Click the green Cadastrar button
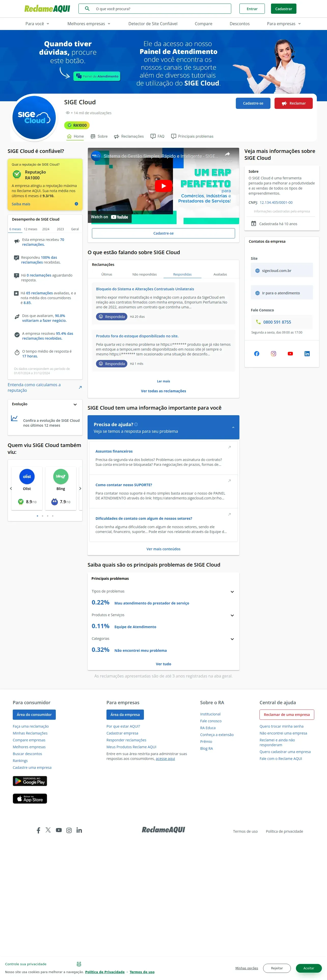327x980 pixels. [284, 9]
